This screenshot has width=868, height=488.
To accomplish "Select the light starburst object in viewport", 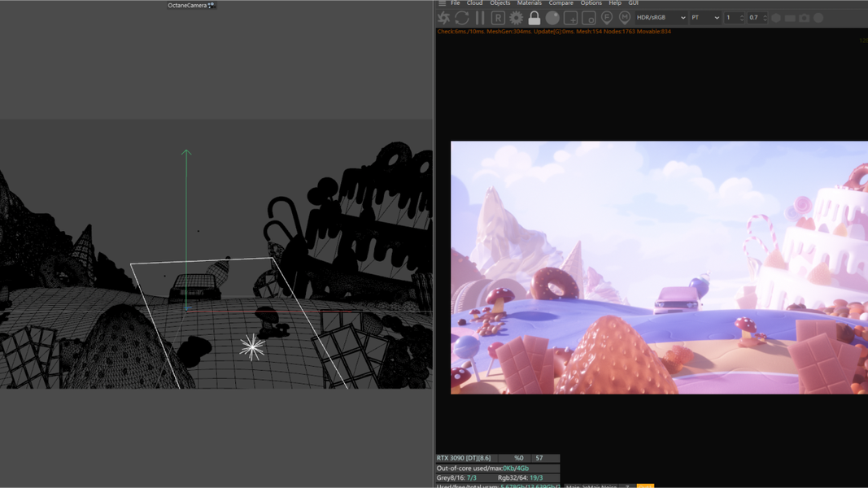I will click(x=252, y=347).
